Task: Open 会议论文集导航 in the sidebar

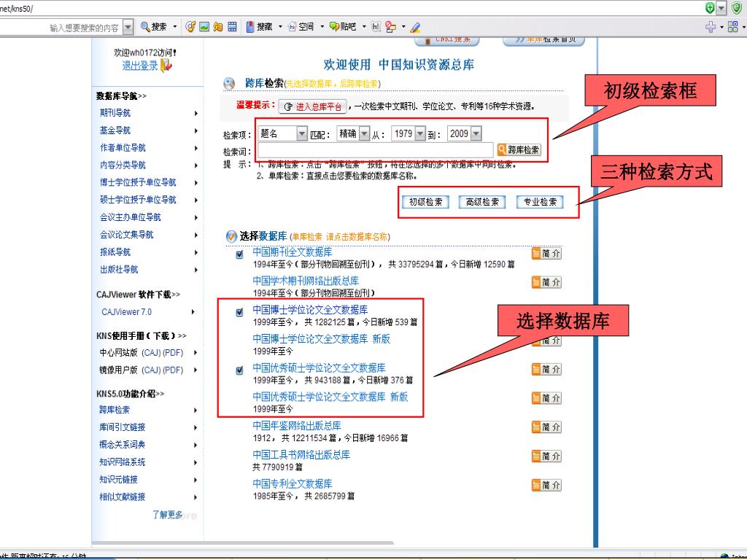Action: coord(126,235)
